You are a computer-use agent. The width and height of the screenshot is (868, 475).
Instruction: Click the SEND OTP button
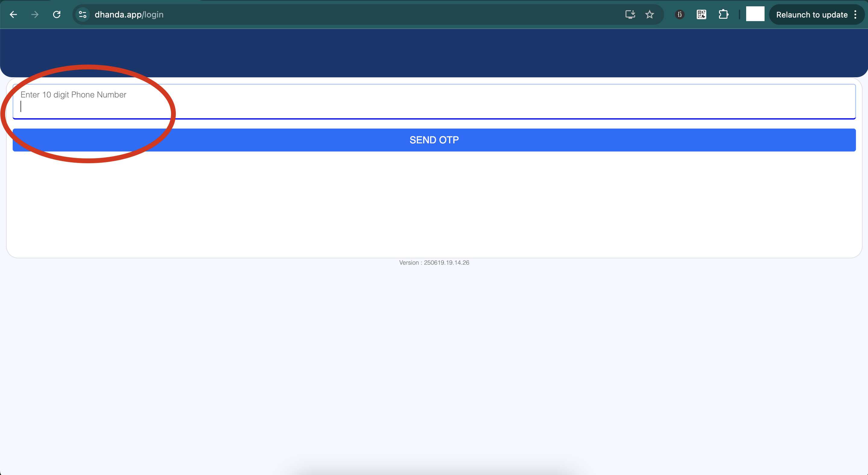[434, 140]
